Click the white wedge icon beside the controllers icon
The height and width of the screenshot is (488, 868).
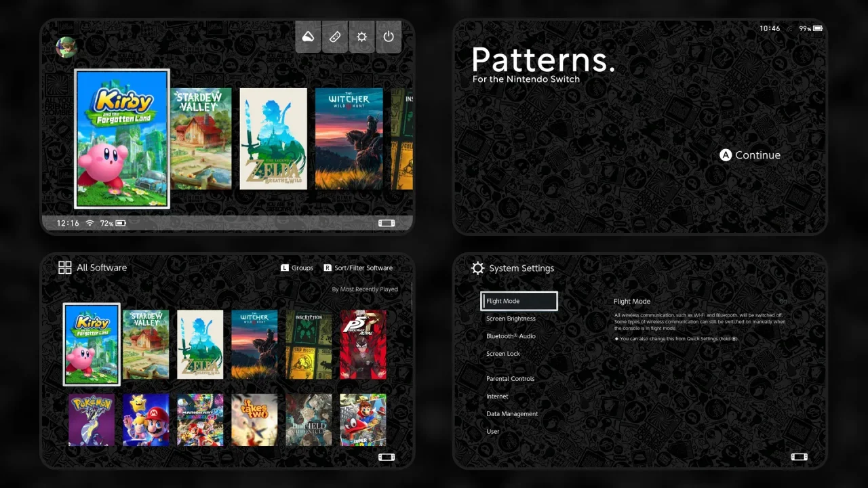click(x=309, y=37)
